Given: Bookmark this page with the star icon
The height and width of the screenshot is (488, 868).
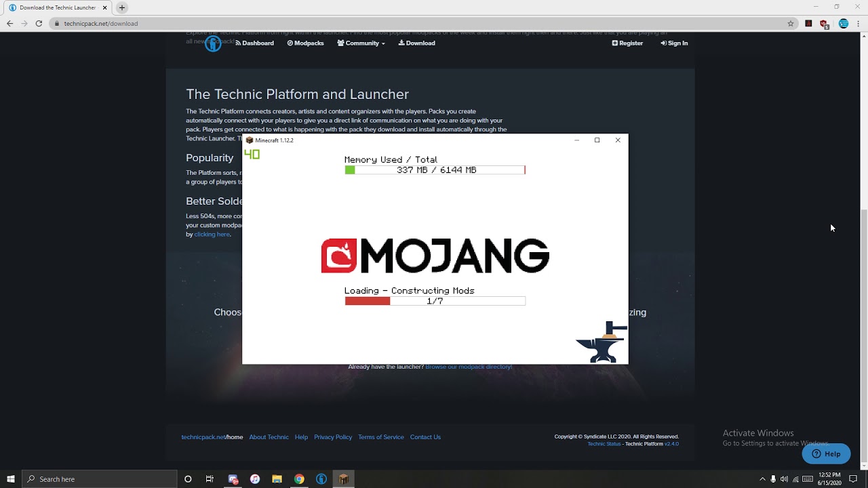Looking at the screenshot, I should [791, 23].
